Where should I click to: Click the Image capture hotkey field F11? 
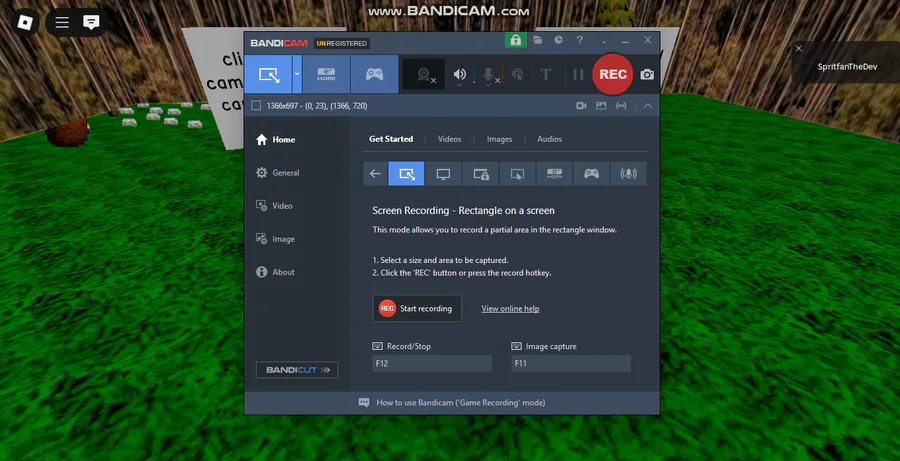point(571,363)
